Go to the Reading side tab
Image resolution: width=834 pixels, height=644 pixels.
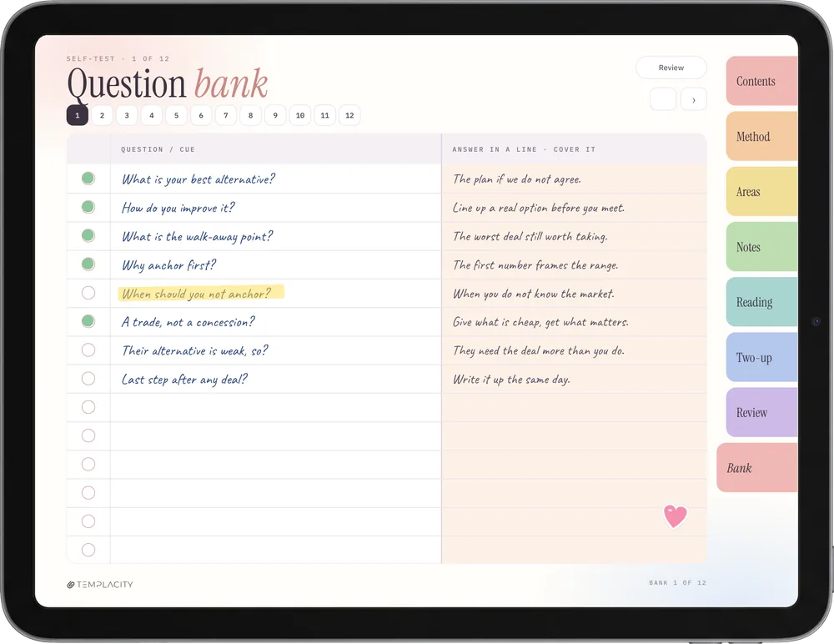(761, 302)
